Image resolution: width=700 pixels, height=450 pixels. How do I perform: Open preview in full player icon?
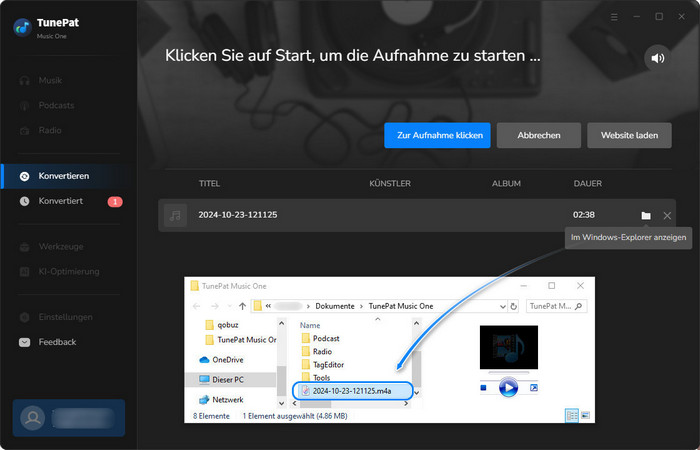pyautogui.click(x=533, y=388)
